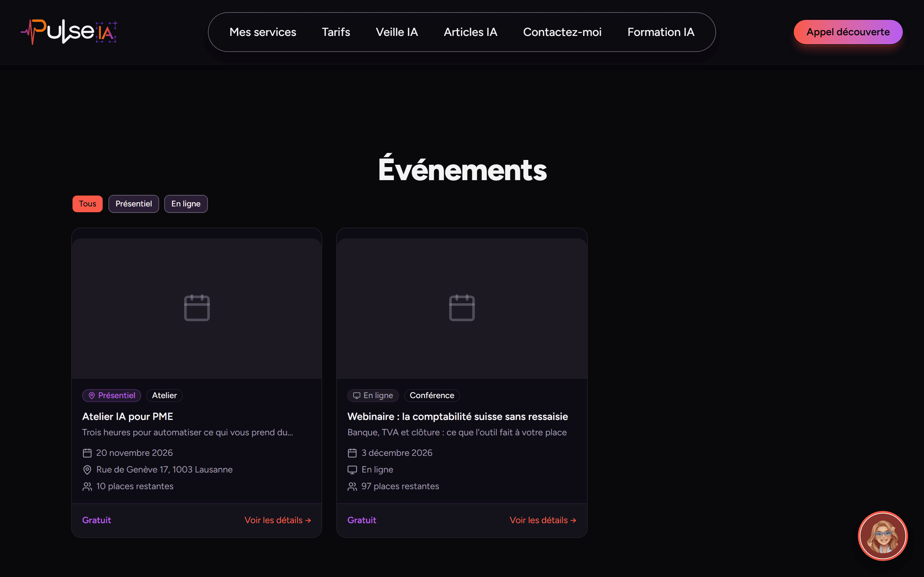
Task: Open Veille IA menu item
Action: pyautogui.click(x=397, y=32)
